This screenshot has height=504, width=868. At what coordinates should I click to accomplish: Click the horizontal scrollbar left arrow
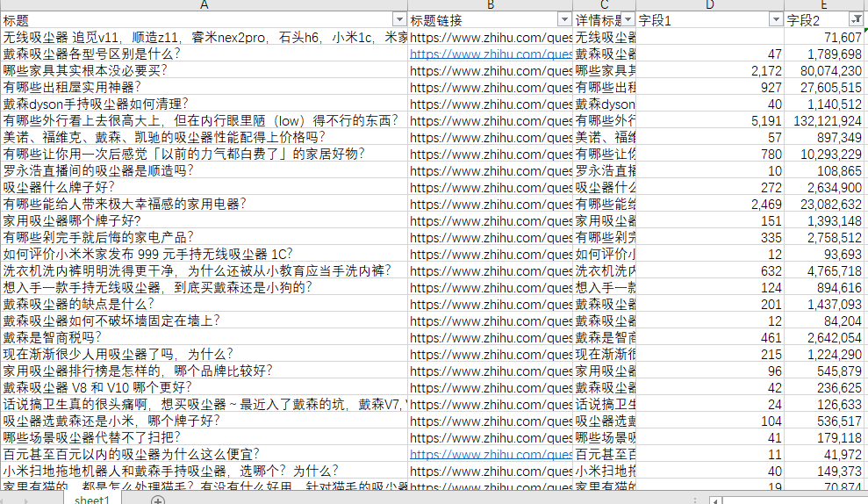(x=715, y=500)
